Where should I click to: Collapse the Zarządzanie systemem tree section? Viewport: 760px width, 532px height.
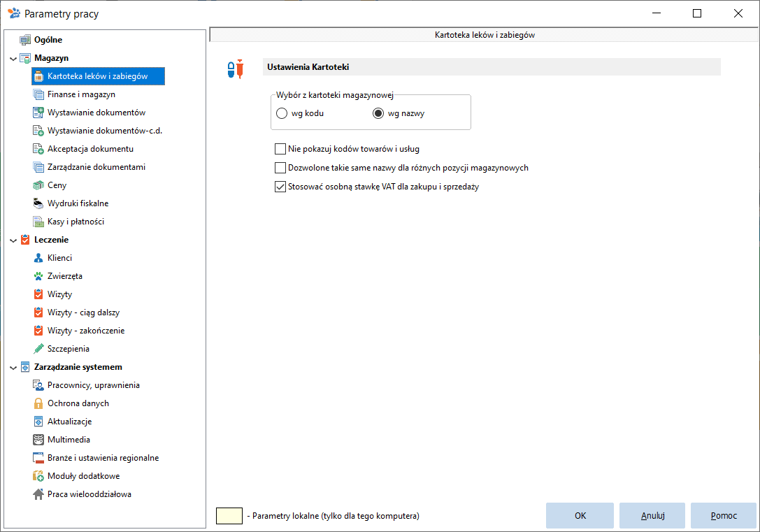13,368
